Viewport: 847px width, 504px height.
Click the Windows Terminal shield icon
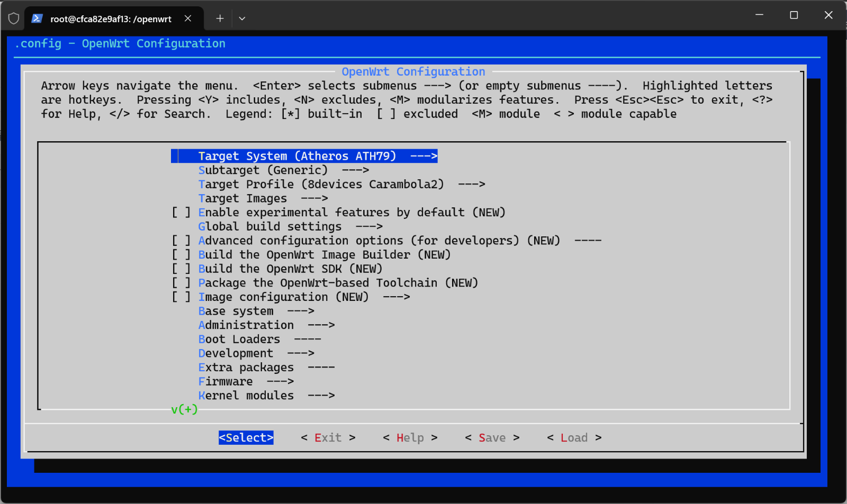tap(13, 18)
